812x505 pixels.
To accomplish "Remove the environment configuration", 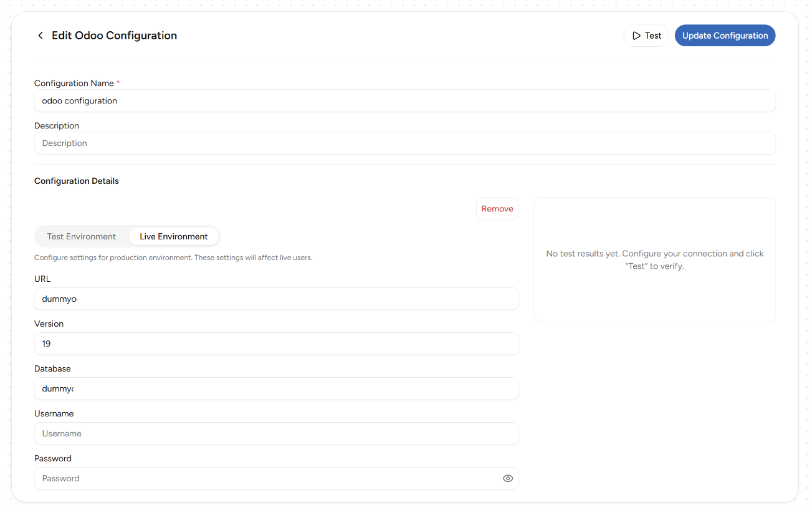I will point(497,209).
